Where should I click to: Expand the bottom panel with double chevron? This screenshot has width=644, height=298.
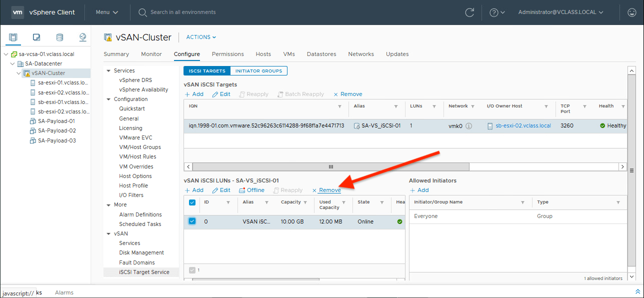pos(637,291)
